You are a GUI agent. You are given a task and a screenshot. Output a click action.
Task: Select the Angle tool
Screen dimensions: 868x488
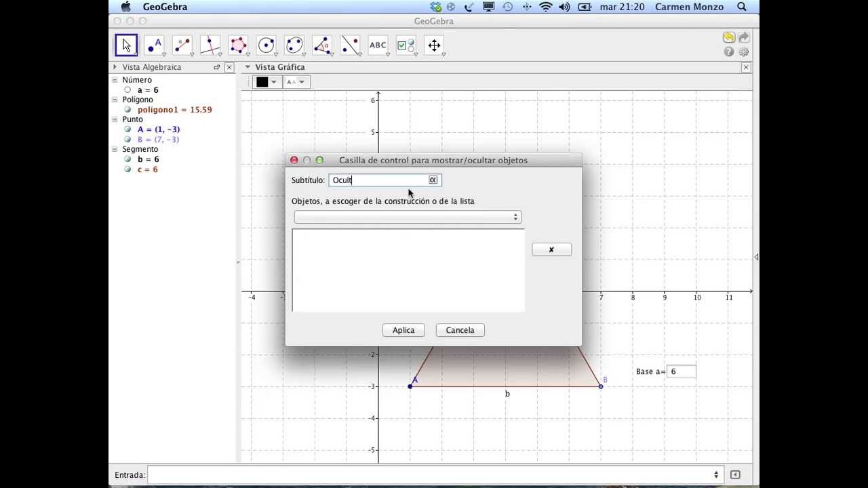coord(322,45)
